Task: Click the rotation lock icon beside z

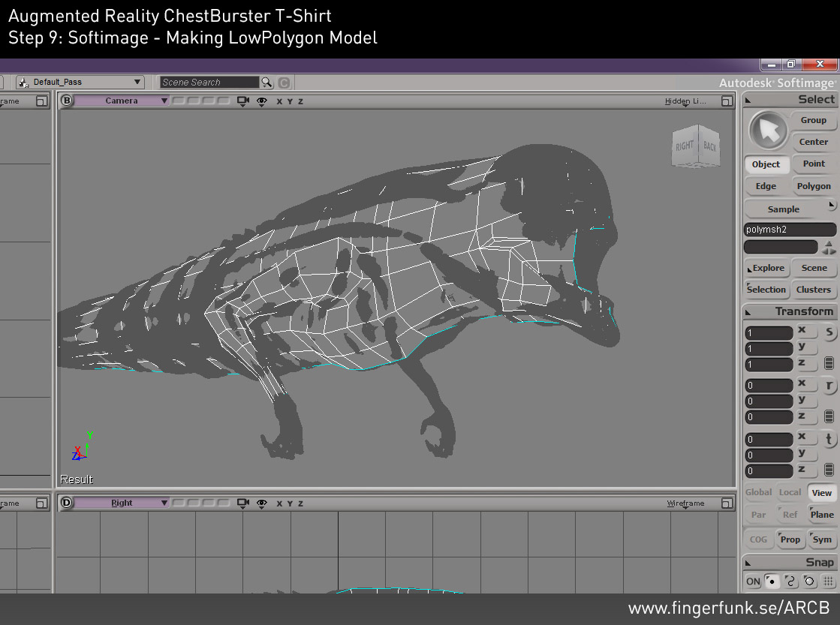Action: tap(829, 416)
